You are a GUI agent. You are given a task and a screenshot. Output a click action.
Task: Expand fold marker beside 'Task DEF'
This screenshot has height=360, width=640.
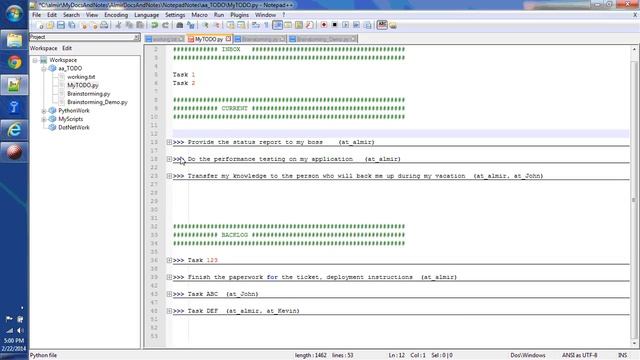click(x=169, y=311)
